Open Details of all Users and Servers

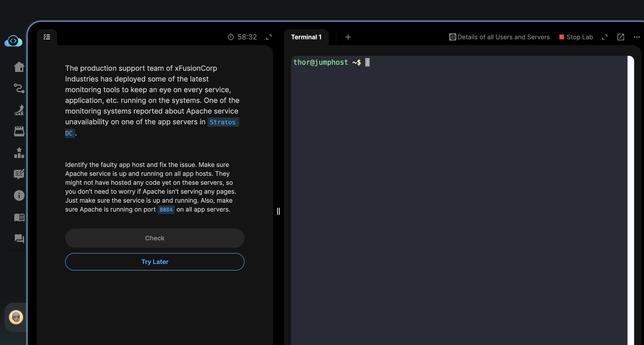pyautogui.click(x=499, y=37)
